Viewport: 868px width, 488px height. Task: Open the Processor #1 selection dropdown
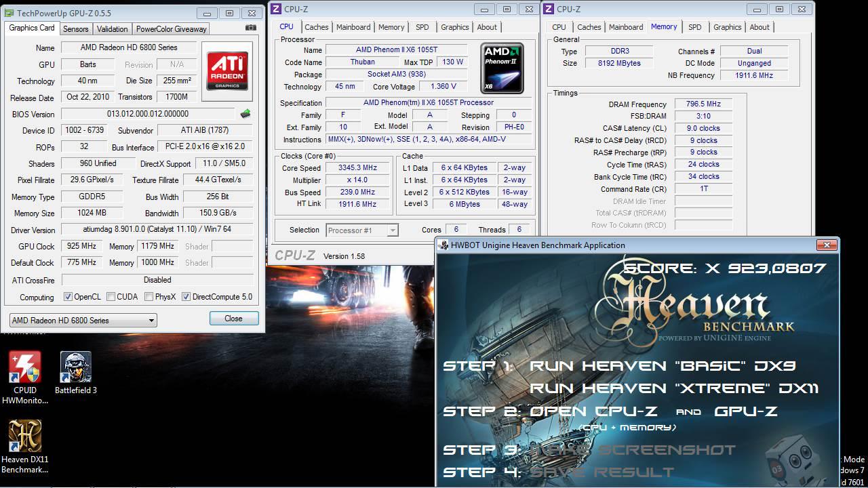click(362, 230)
